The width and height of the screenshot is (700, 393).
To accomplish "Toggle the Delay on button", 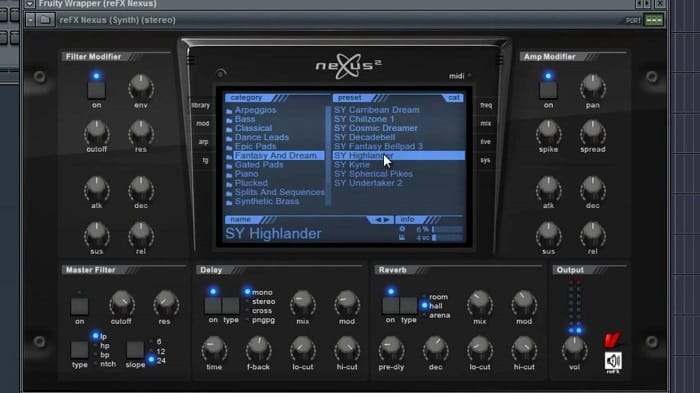I will point(213,305).
